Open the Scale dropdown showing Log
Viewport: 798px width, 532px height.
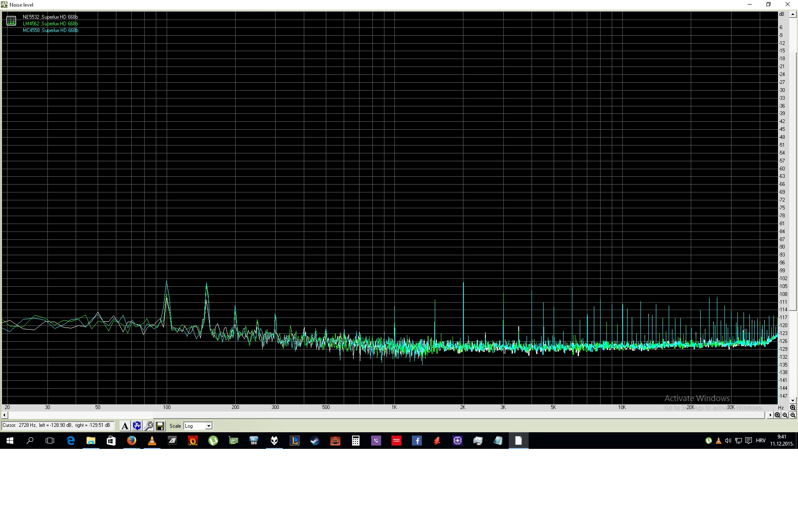(198, 426)
